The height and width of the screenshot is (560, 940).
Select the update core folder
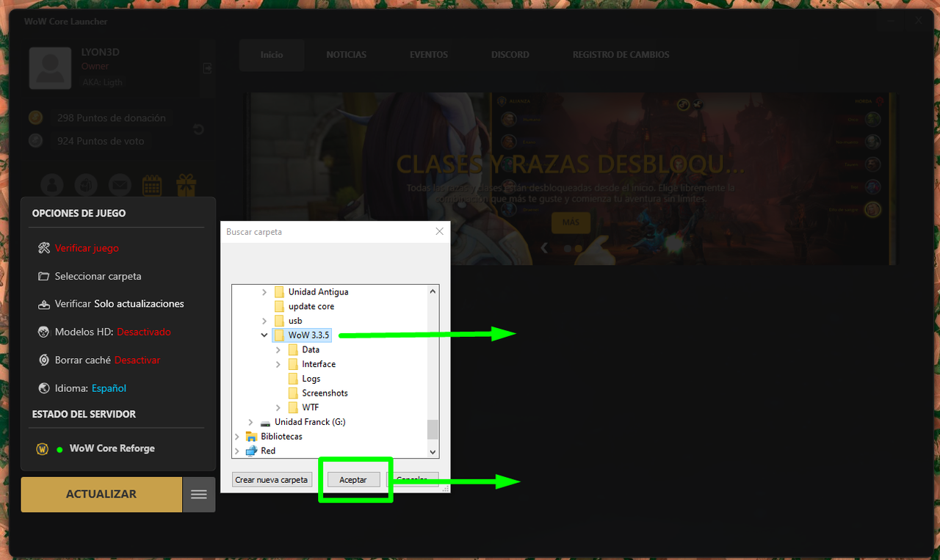[311, 306]
